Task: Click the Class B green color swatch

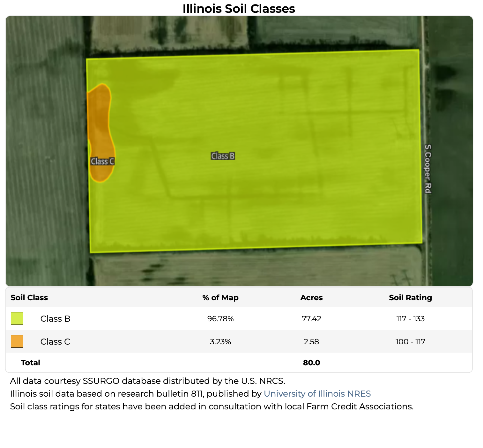Action: [x=17, y=318]
